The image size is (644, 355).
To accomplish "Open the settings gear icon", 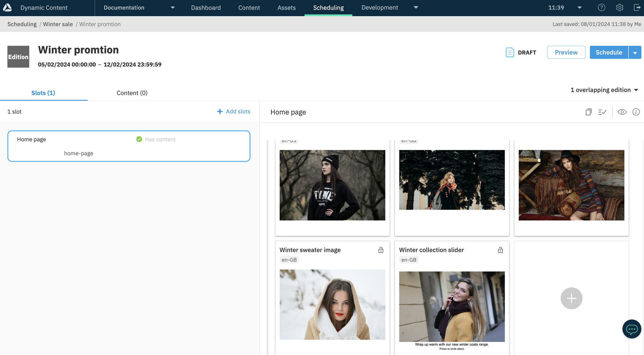I will [x=619, y=8].
